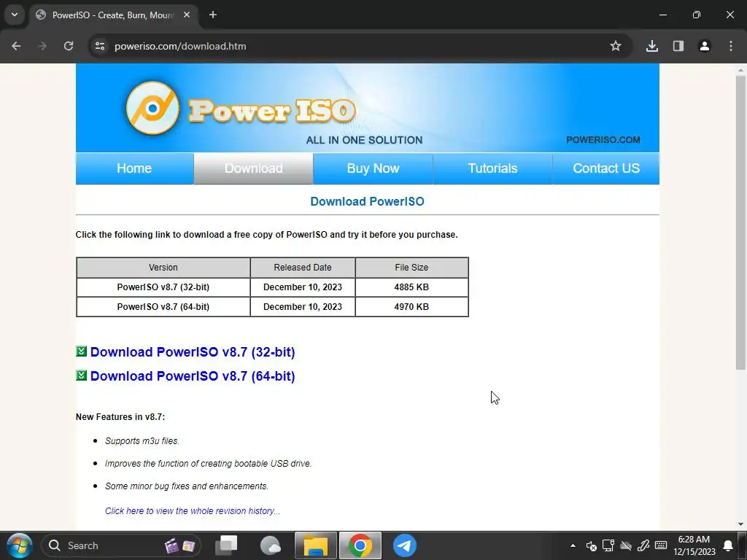Screen dimensions: 747x560
Task: Click green download icon beside 64-bit link
Action: (x=82, y=376)
